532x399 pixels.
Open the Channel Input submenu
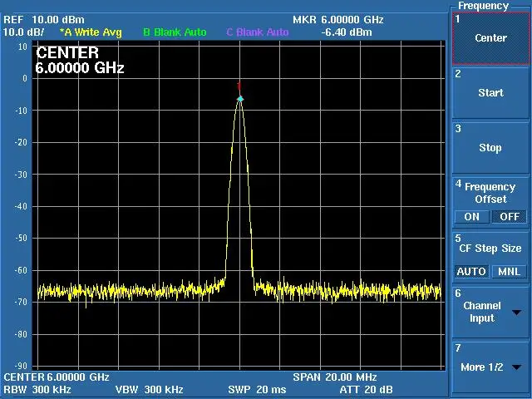490,313
